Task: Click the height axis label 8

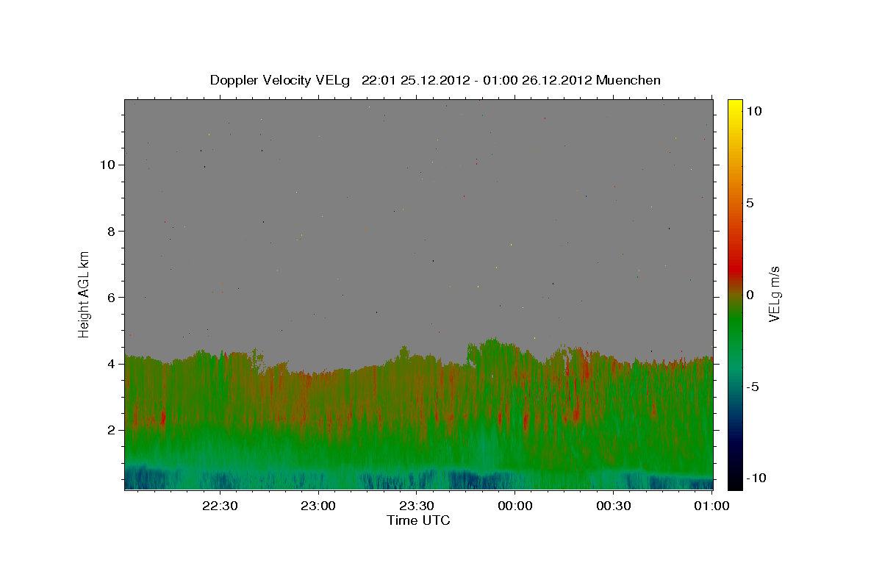Action: pos(111,231)
